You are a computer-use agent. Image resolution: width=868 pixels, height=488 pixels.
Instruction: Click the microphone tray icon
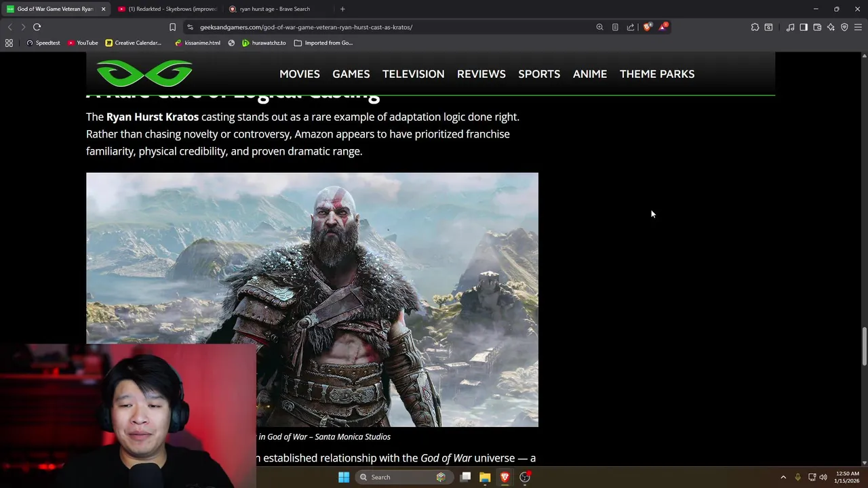(x=797, y=477)
